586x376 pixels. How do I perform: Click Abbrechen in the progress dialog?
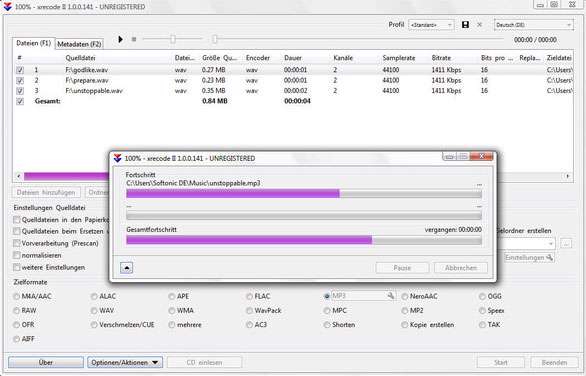click(x=461, y=268)
